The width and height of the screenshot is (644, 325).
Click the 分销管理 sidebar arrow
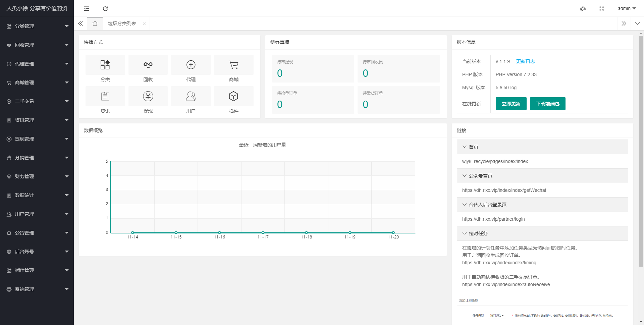click(x=66, y=158)
